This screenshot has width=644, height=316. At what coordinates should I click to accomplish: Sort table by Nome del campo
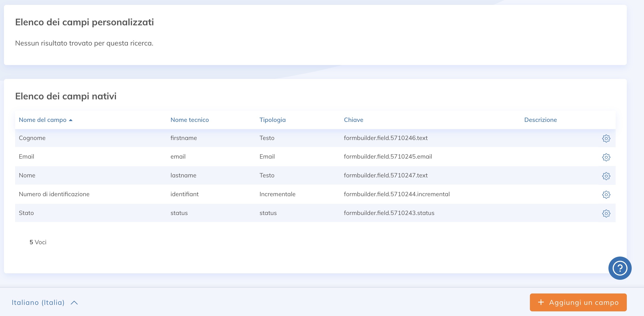tap(43, 120)
